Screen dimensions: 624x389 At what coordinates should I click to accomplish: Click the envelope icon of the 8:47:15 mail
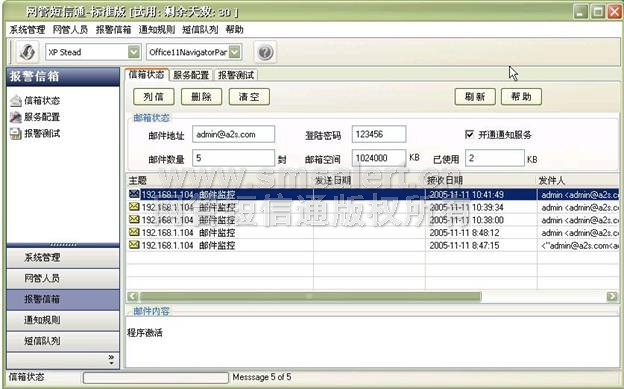[135, 245]
